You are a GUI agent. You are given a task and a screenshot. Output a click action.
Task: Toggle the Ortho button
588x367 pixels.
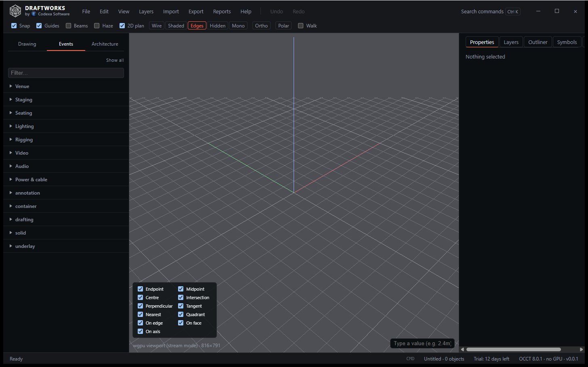(x=261, y=25)
